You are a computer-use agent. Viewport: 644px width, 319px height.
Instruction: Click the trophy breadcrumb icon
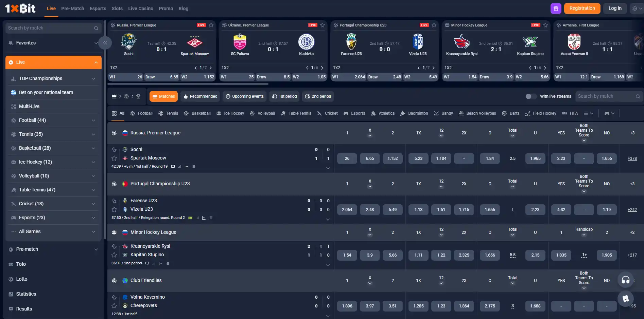point(138,96)
